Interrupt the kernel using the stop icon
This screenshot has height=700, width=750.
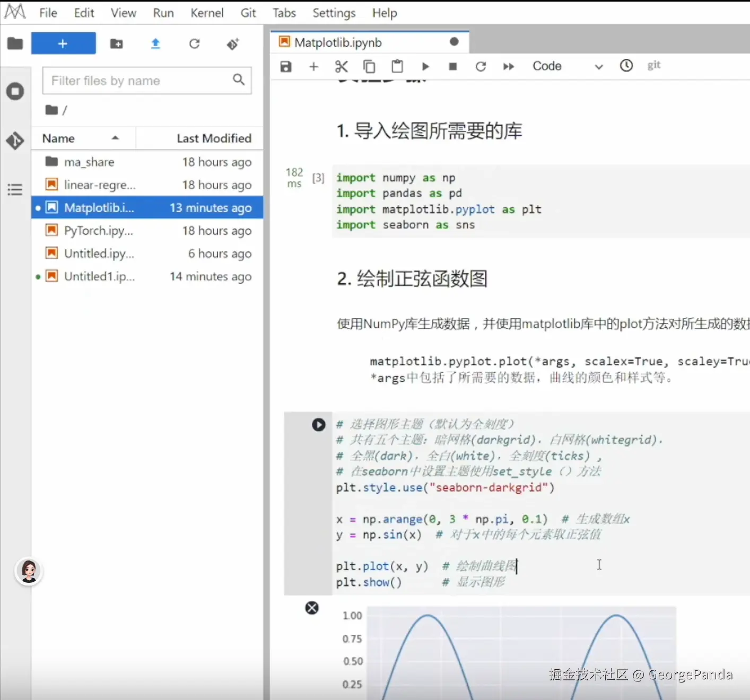pyautogui.click(x=452, y=66)
